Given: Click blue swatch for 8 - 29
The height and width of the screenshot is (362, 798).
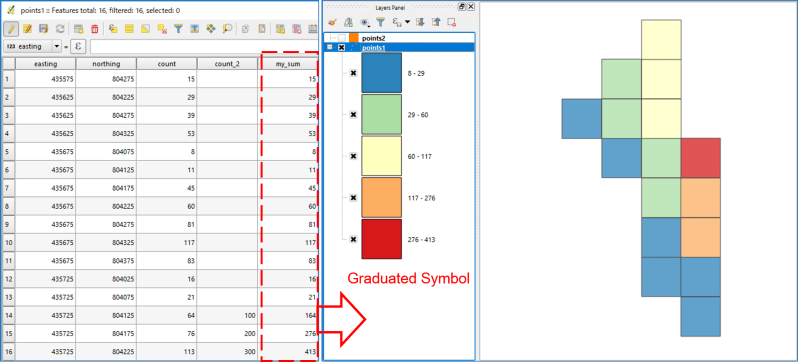Looking at the screenshot, I should coord(382,73).
